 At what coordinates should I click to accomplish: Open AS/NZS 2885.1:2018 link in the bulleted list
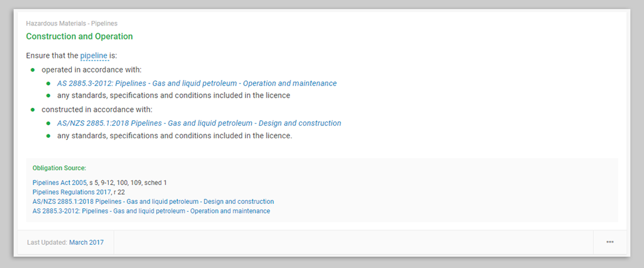[199, 123]
